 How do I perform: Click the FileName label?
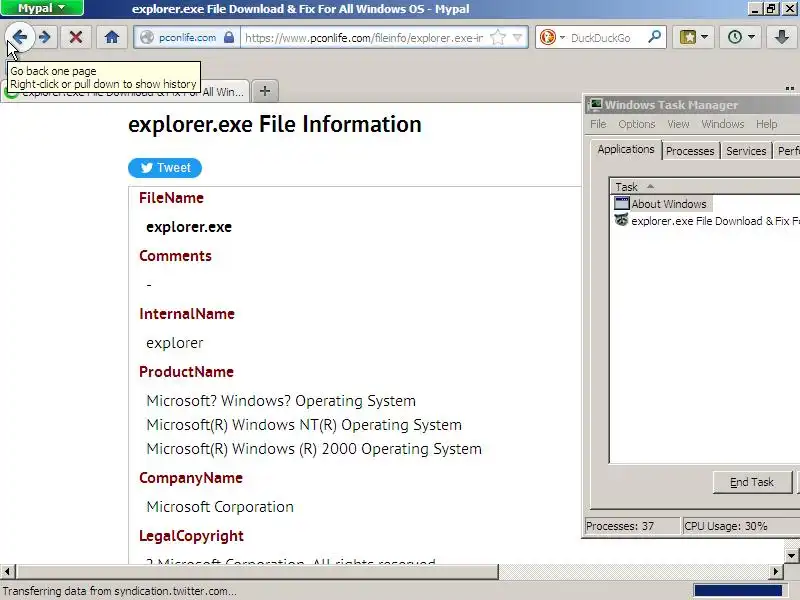(x=171, y=198)
